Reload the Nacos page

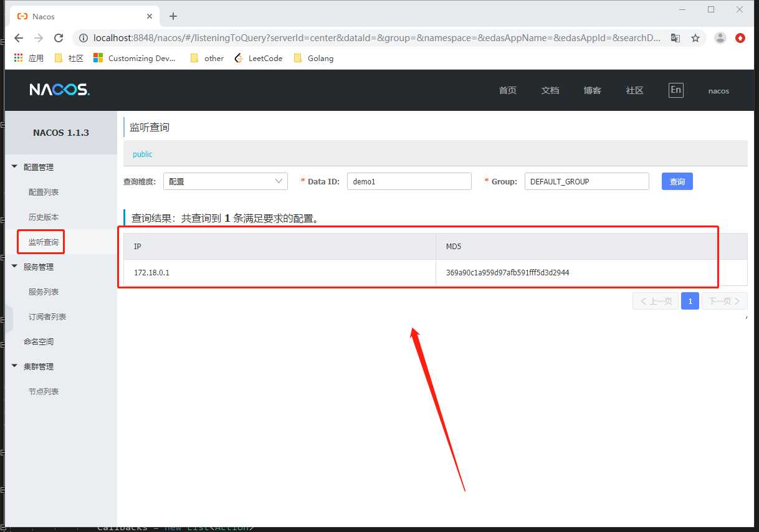point(59,38)
